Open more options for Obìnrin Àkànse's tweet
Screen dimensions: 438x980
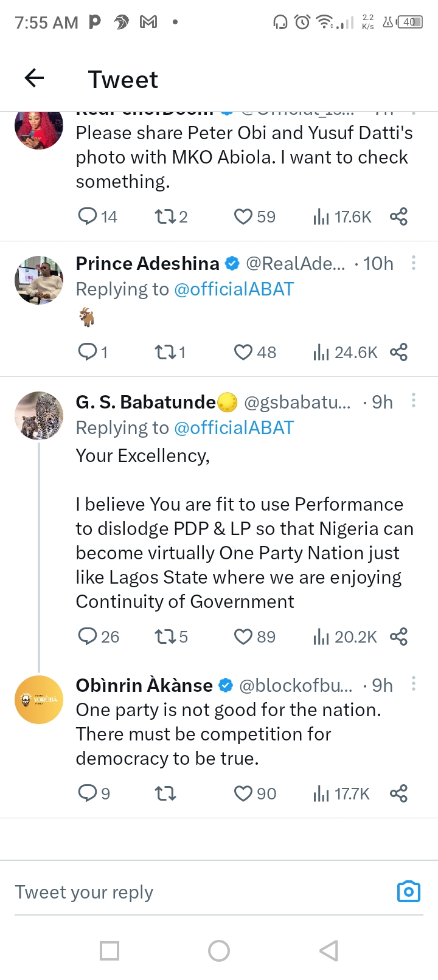coord(414,684)
